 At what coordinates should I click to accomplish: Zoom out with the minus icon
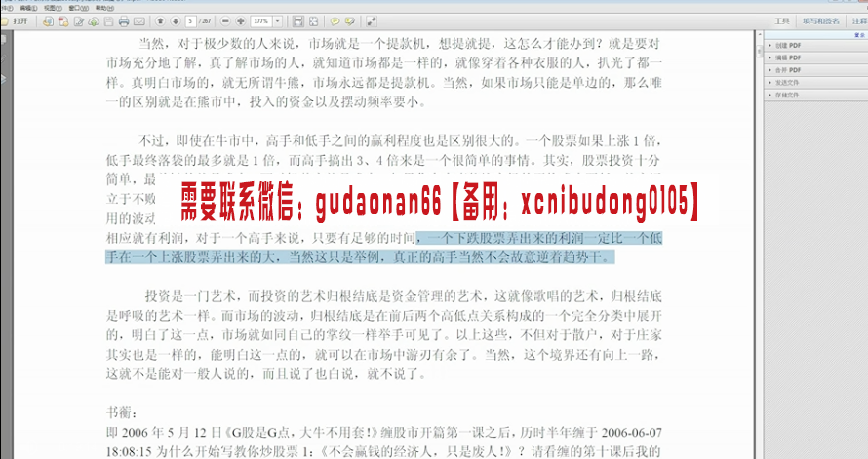225,21
